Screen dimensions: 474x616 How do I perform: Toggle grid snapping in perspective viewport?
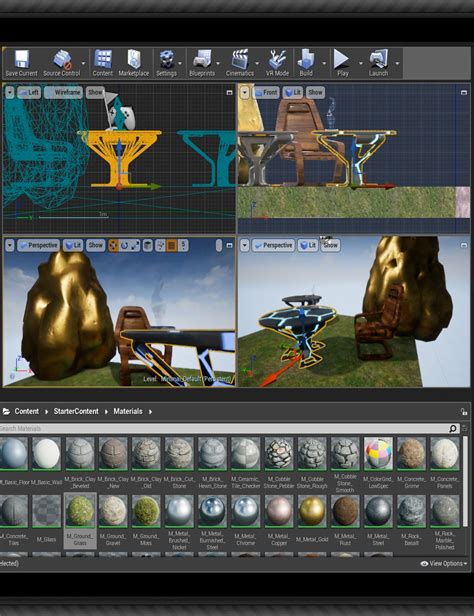(x=171, y=246)
